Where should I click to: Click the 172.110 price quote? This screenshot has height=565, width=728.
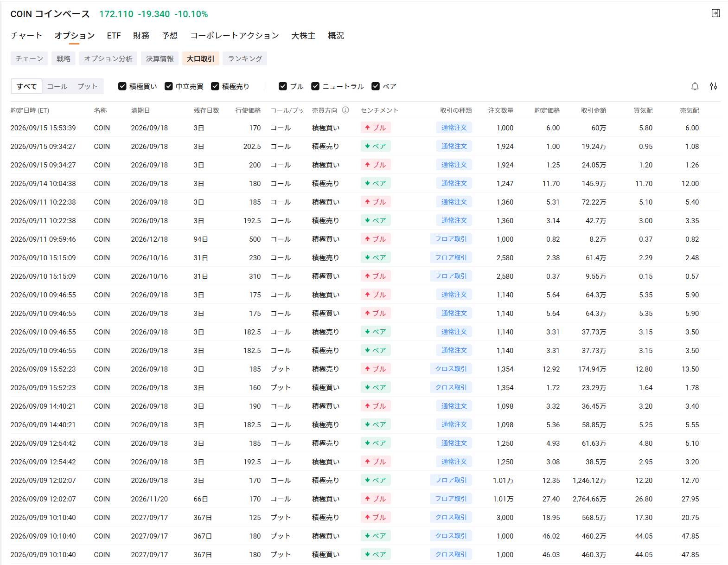point(116,14)
